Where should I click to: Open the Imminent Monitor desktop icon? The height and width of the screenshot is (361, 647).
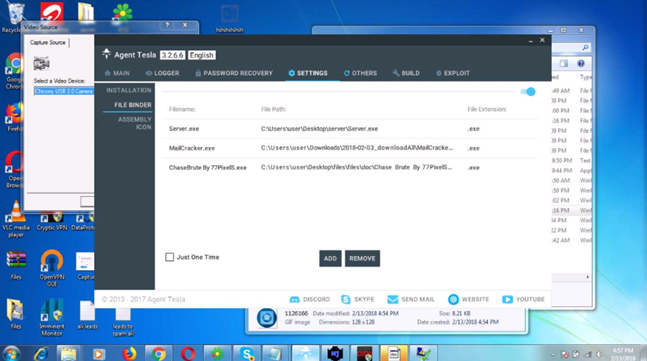52,318
